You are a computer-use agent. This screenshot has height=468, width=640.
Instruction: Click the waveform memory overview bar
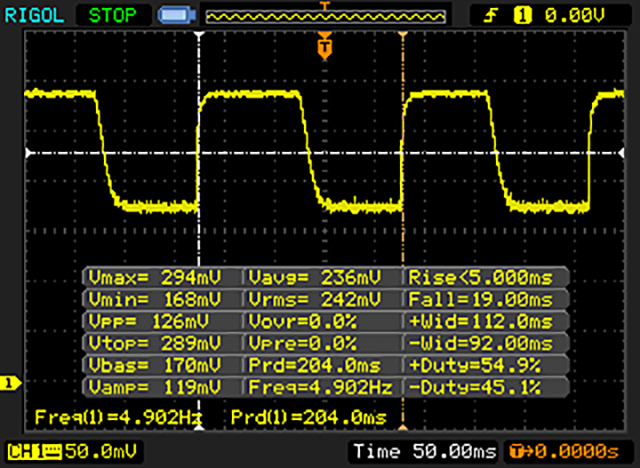(324, 16)
